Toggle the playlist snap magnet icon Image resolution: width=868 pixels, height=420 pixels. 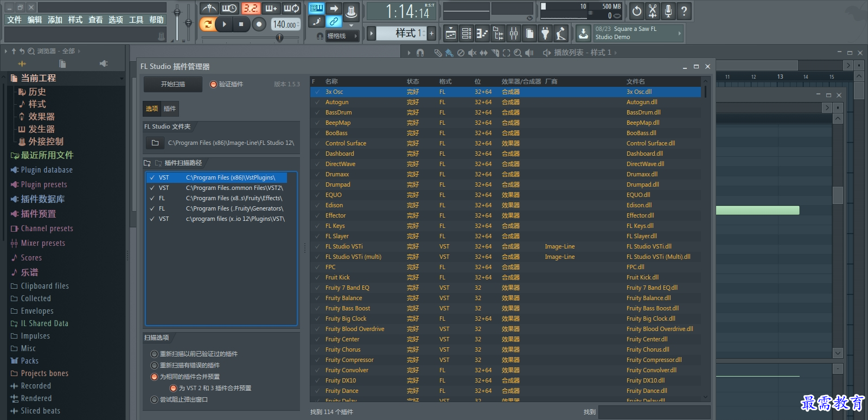[x=420, y=53]
